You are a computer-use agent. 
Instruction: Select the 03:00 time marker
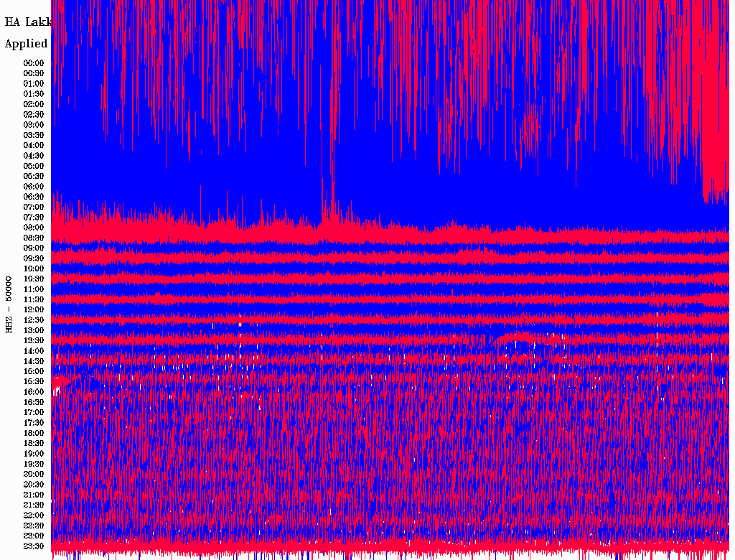click(x=34, y=124)
